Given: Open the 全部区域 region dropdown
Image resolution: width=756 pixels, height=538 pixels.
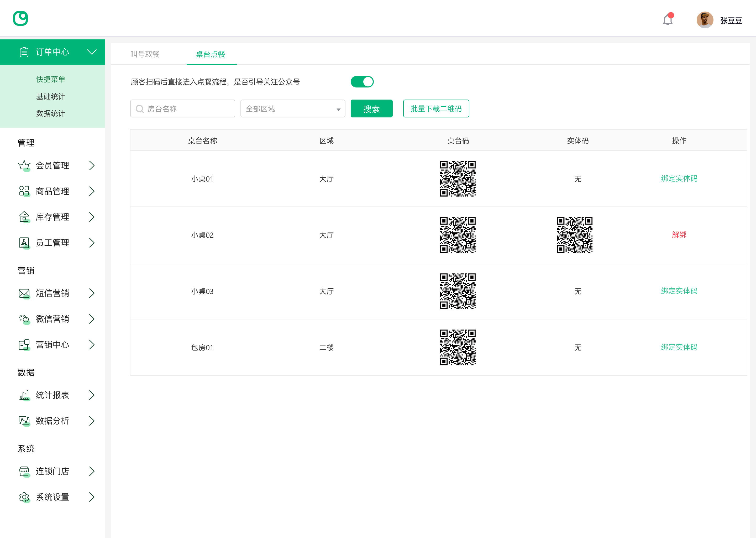Looking at the screenshot, I should pyautogui.click(x=293, y=108).
